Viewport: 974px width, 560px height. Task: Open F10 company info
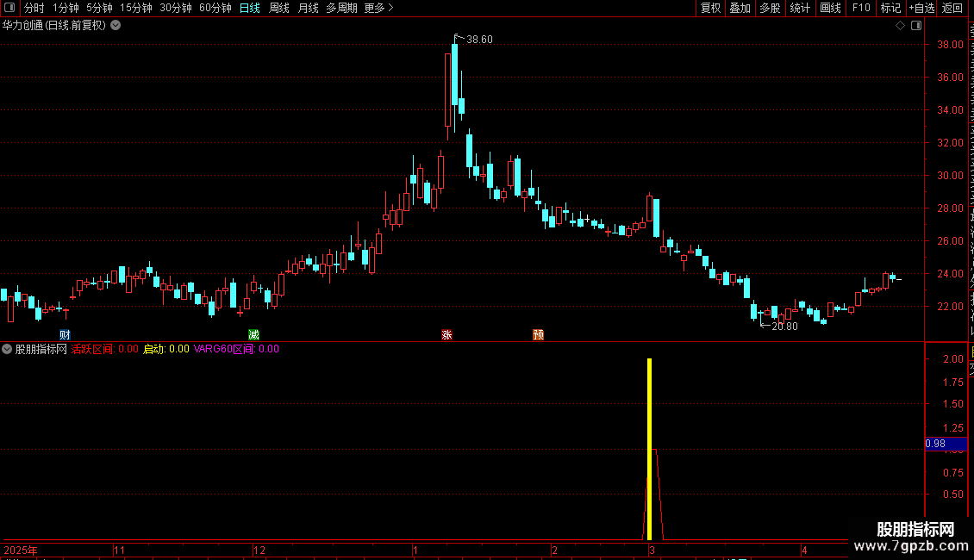[861, 8]
